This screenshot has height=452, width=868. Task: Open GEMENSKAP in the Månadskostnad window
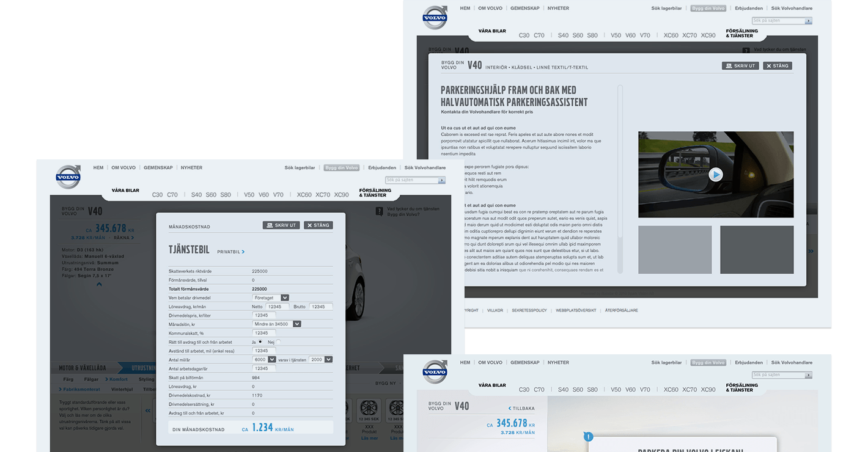pos(158,167)
